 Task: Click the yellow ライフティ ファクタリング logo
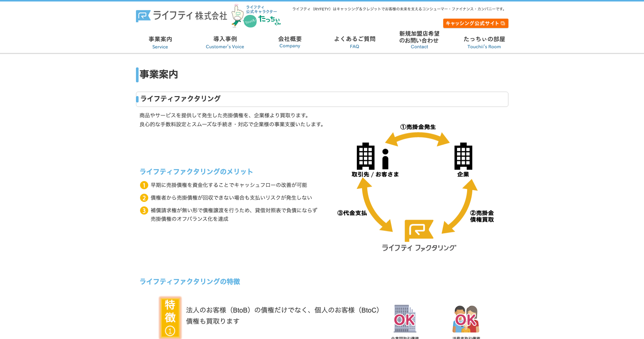click(x=419, y=231)
